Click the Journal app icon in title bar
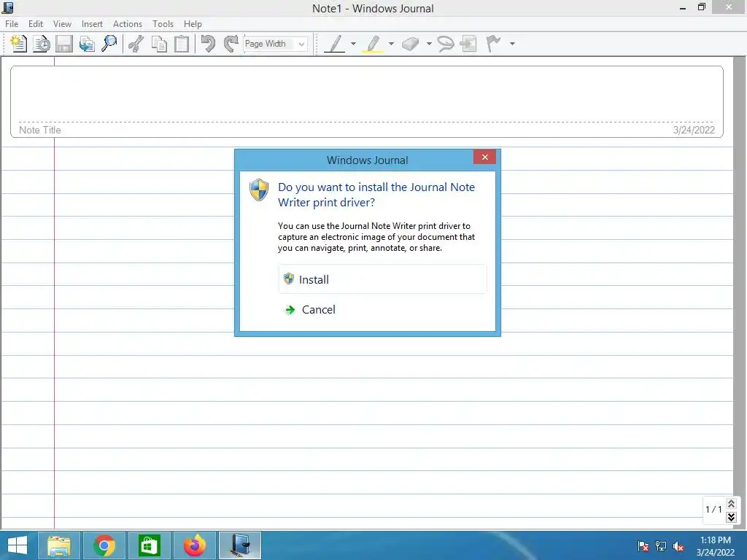Screen dimensions: 747x560 click(x=7, y=7)
